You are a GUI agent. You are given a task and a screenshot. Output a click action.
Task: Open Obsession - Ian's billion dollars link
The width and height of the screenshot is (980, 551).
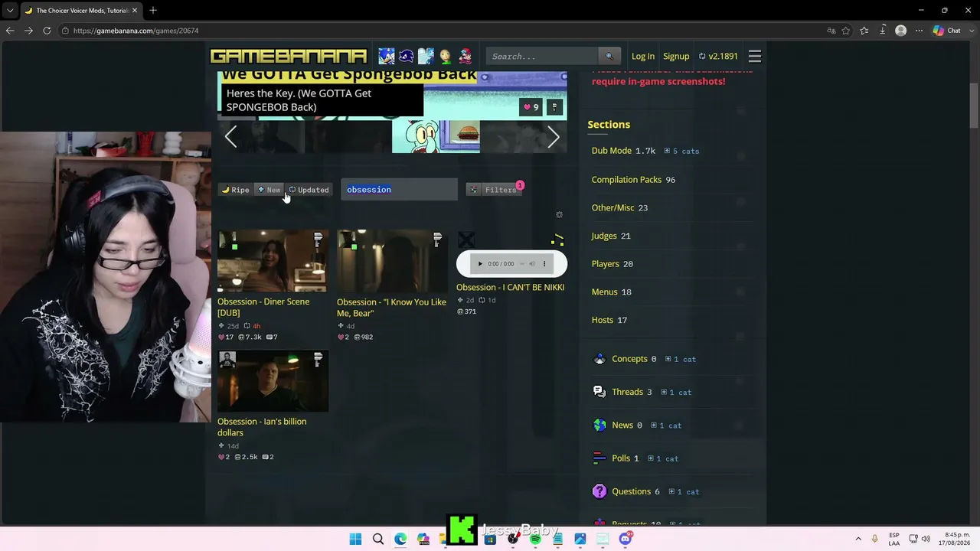[262, 427]
